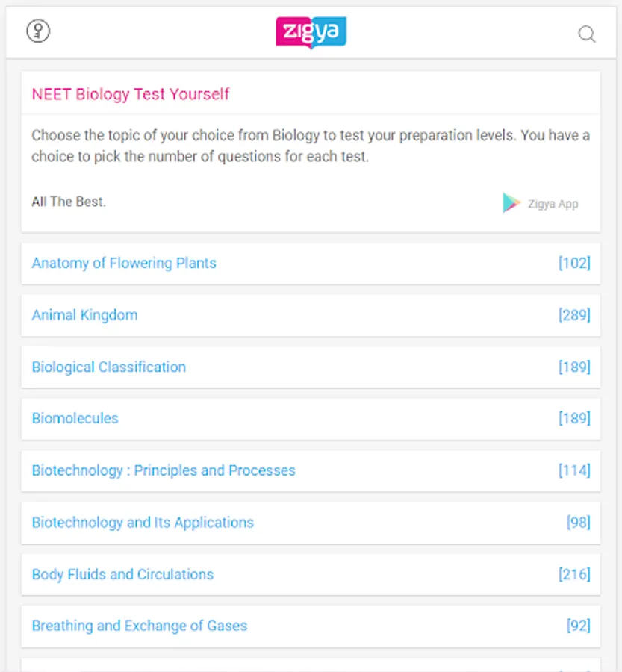Select the Animal Kingdom topic

(x=84, y=315)
